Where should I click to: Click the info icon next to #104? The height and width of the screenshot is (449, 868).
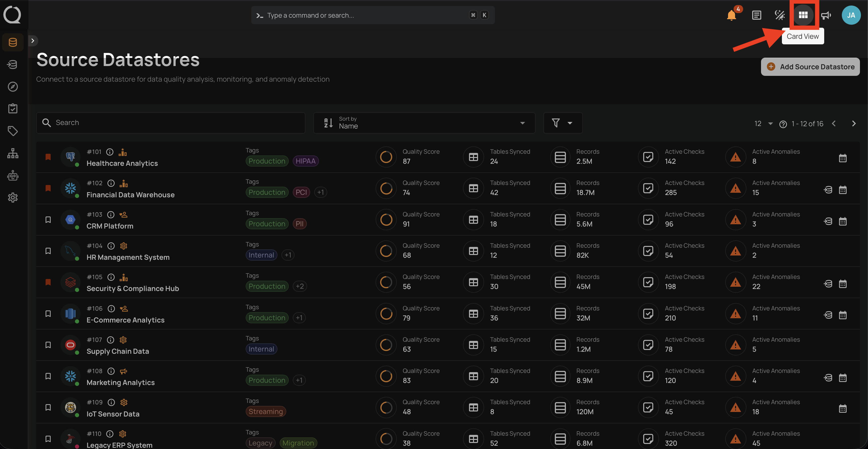(111, 246)
